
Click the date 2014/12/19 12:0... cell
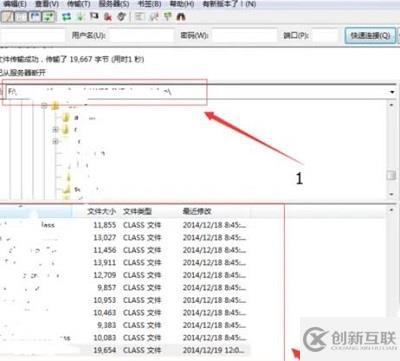213,350
